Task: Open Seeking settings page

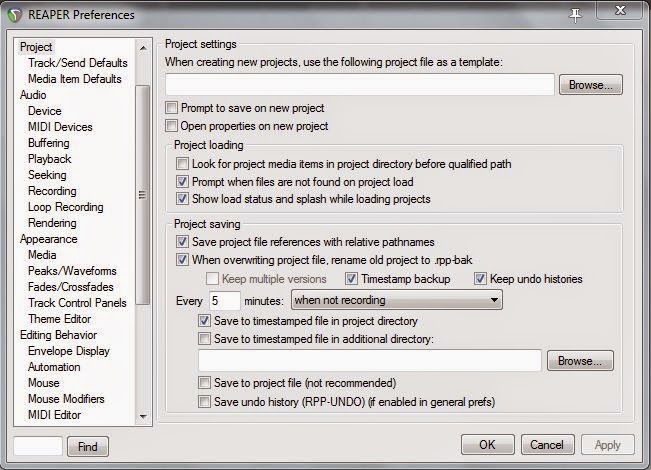Action: 47,175
